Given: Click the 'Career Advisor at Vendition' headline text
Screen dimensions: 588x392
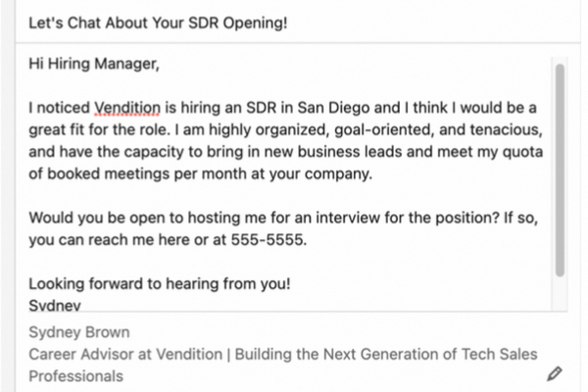Looking at the screenshot, I should click(125, 354).
